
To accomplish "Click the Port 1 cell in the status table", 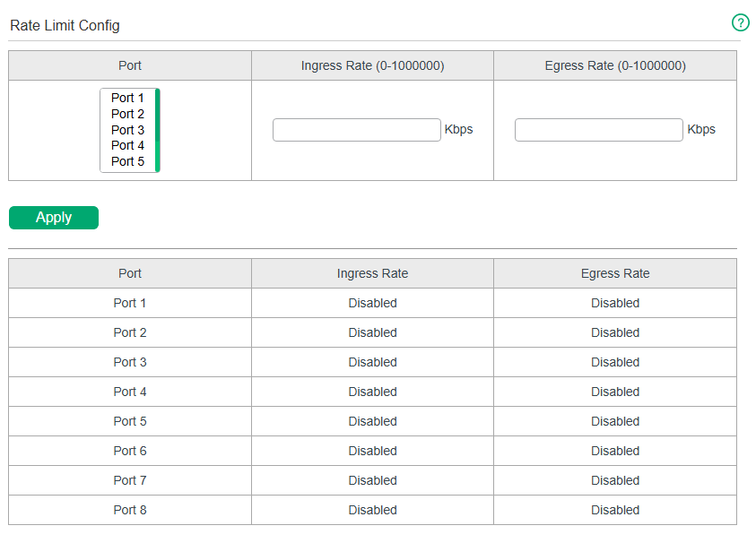I will coord(130,303).
